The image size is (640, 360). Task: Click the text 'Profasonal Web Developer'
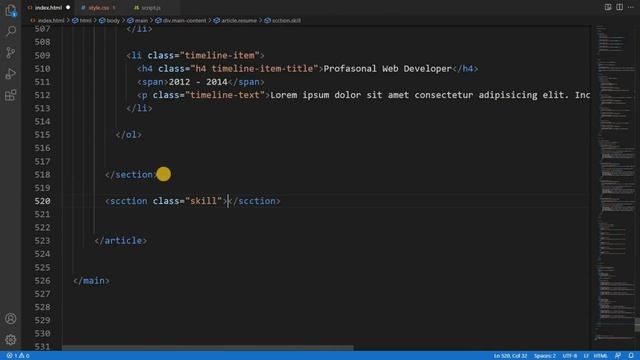(387, 69)
